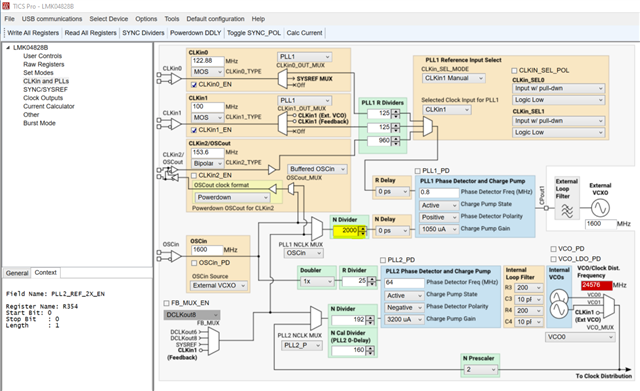Click the red VCO/Clock Dist. Frequency field
Screen dimensions: 640x391
(596, 285)
